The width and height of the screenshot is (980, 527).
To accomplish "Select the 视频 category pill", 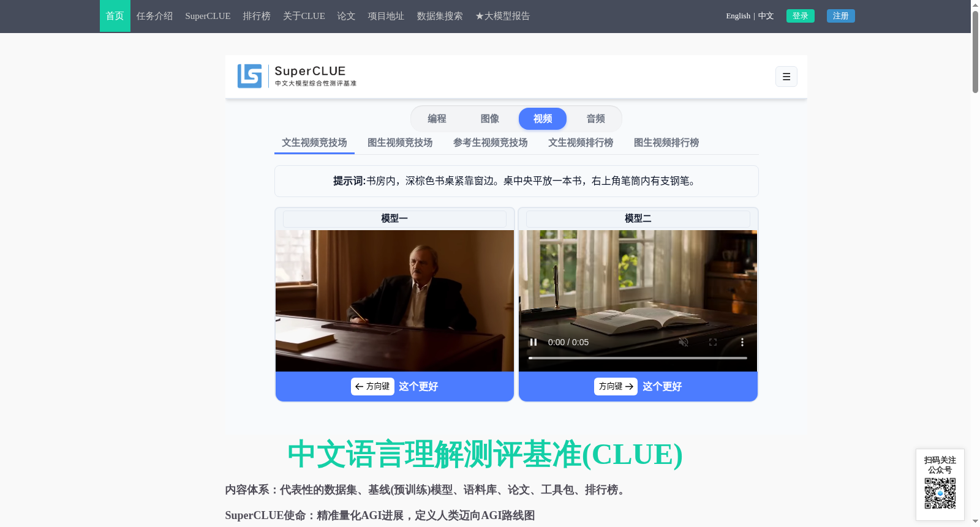I will 543,119.
